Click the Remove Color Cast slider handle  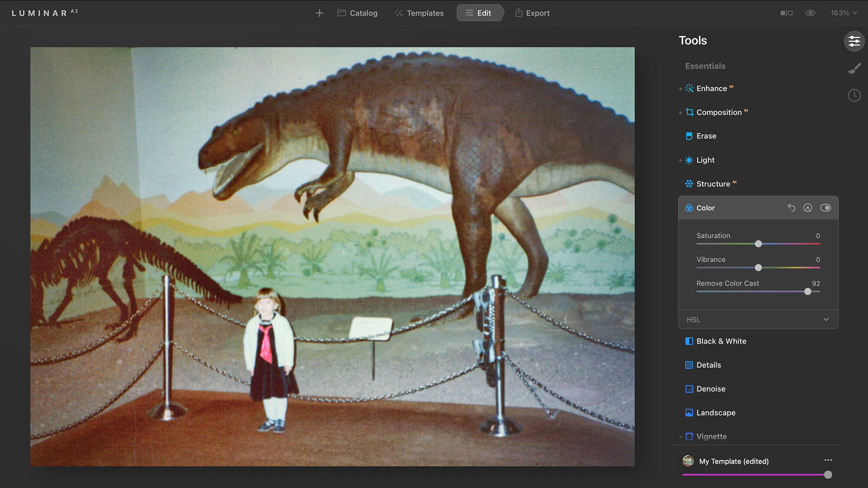tap(807, 291)
